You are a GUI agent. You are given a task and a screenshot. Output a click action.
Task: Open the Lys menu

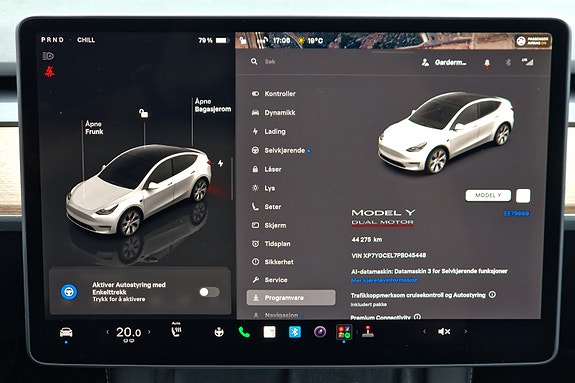coord(263,188)
